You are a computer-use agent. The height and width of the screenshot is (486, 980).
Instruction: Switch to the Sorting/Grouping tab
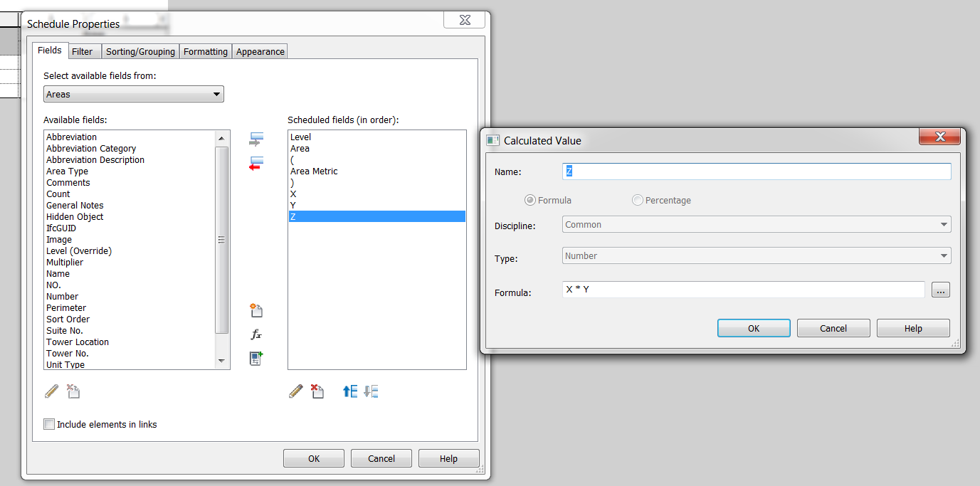coord(140,51)
